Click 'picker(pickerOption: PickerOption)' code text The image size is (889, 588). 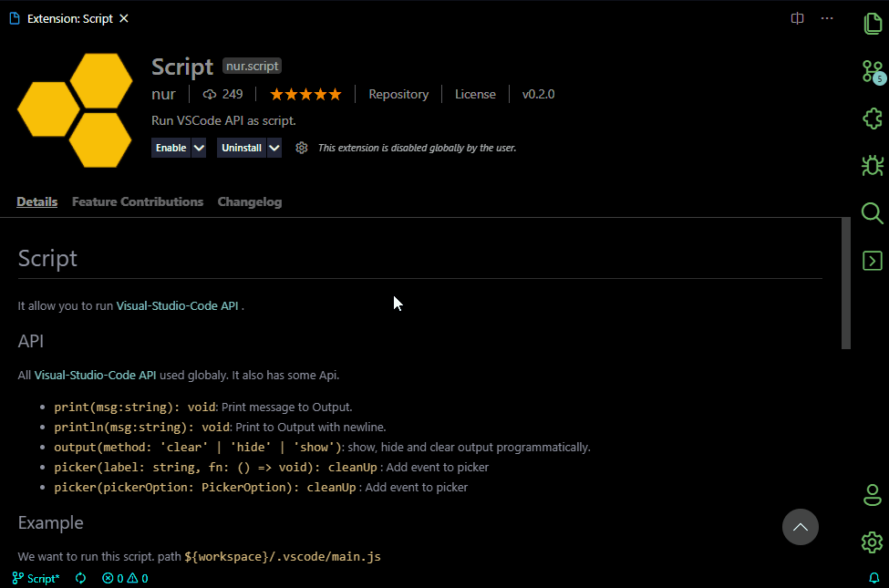coord(204,487)
